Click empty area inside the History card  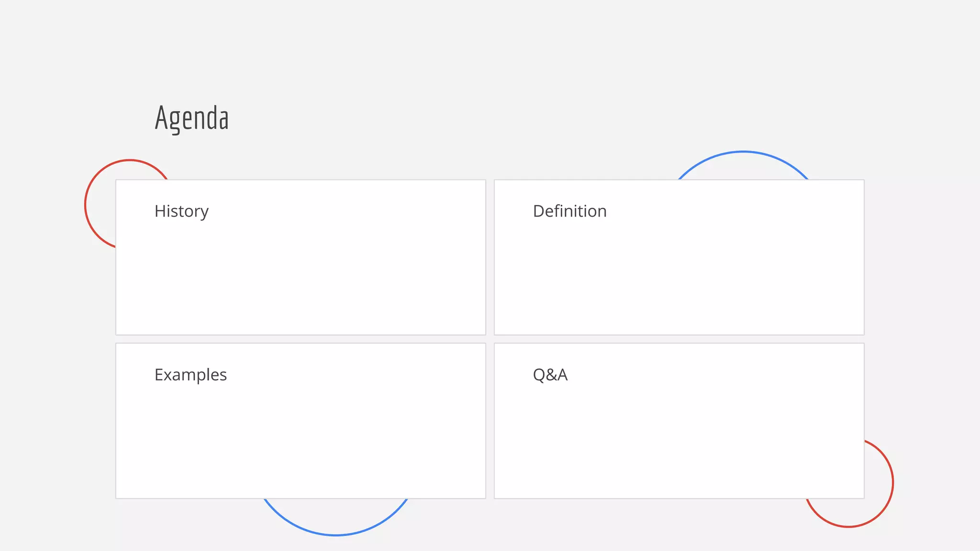pyautogui.click(x=301, y=277)
